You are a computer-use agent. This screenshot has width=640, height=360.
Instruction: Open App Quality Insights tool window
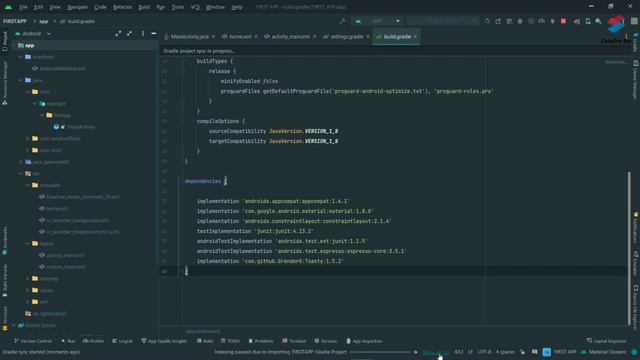pos(164,341)
